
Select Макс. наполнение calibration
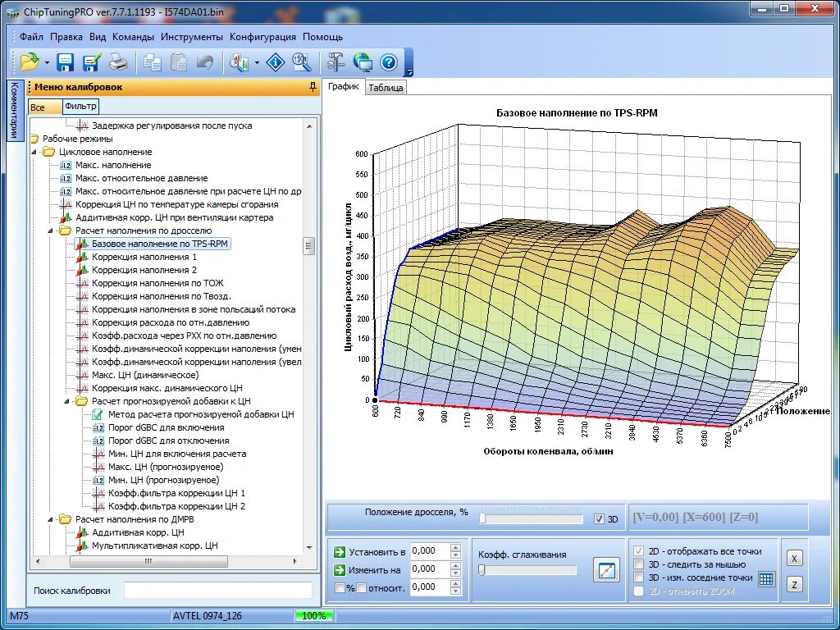point(113,166)
